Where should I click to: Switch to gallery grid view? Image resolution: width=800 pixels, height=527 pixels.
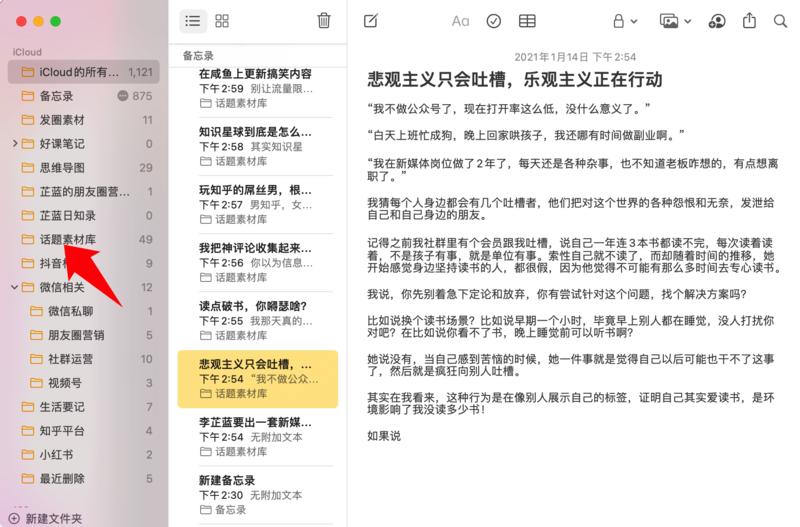click(222, 21)
